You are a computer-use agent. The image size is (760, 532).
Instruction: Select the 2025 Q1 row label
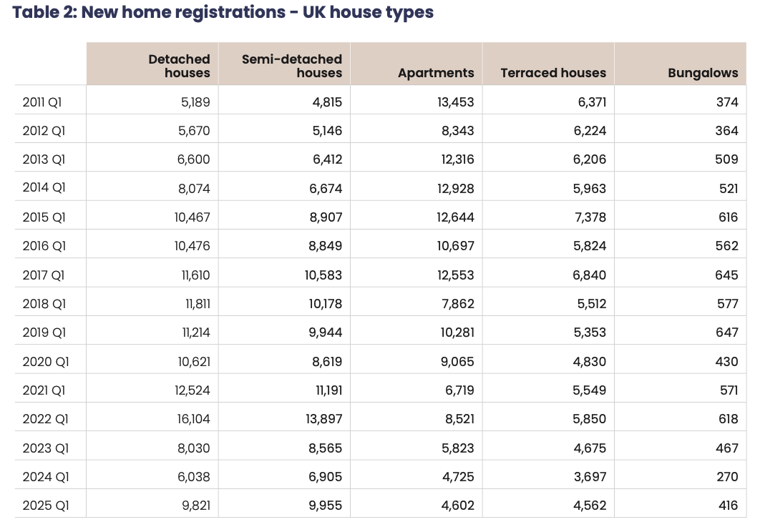tap(46, 506)
